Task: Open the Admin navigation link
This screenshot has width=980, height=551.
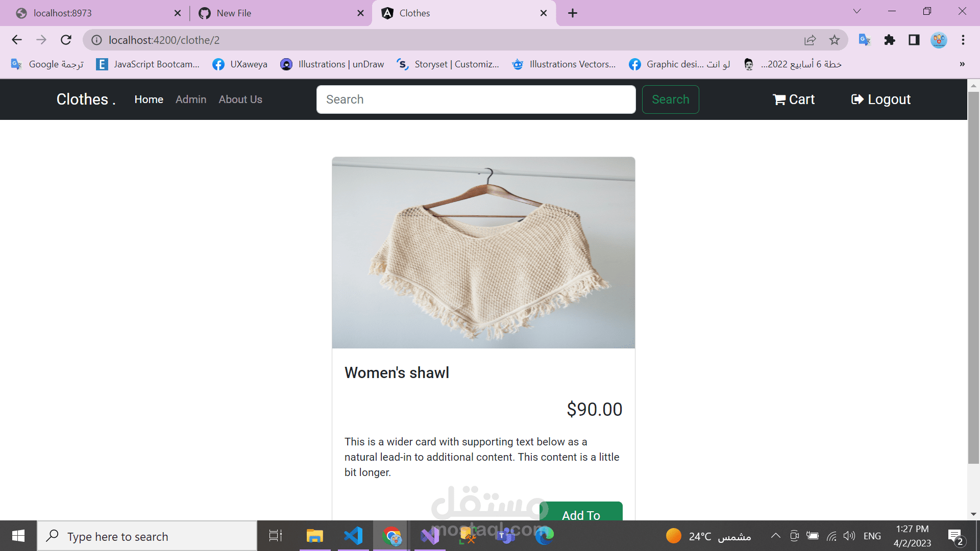Action: (191, 99)
